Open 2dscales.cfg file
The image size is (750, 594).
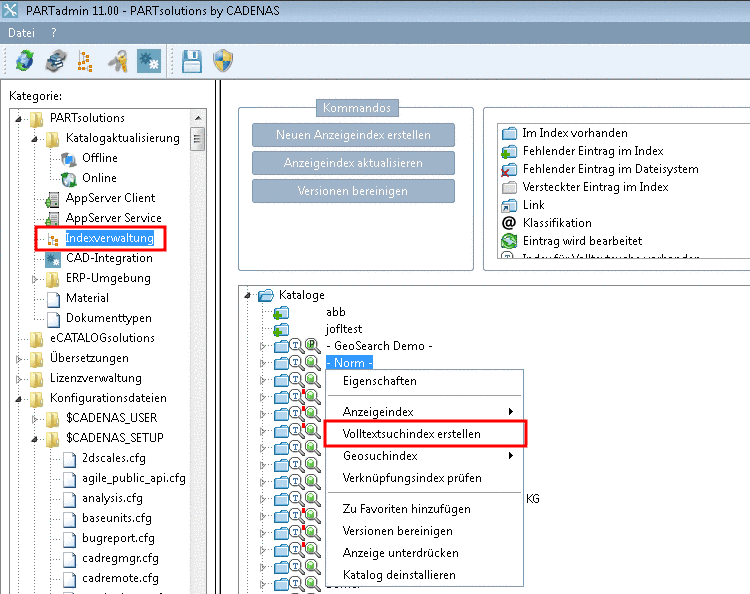click(x=113, y=458)
